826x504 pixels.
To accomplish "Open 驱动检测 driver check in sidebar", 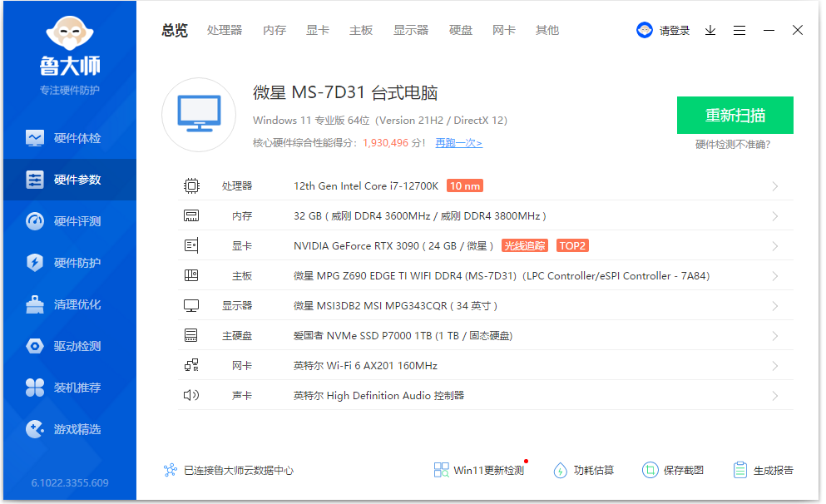I will 68,346.
